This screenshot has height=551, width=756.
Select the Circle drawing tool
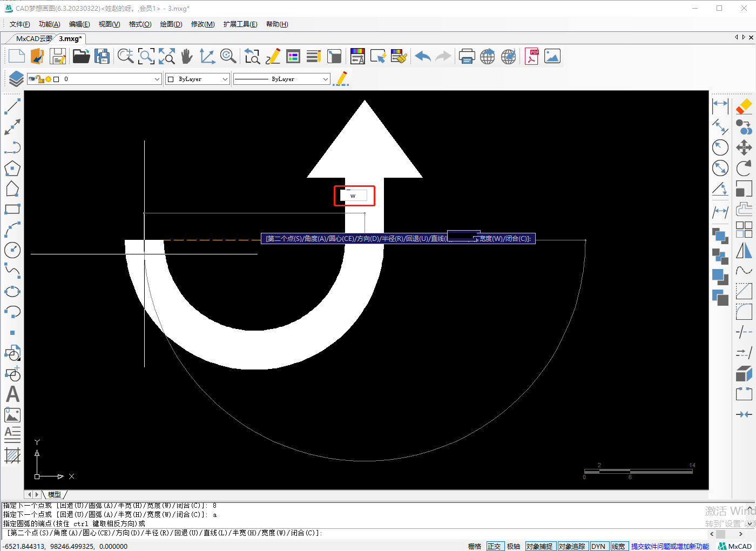tap(12, 250)
